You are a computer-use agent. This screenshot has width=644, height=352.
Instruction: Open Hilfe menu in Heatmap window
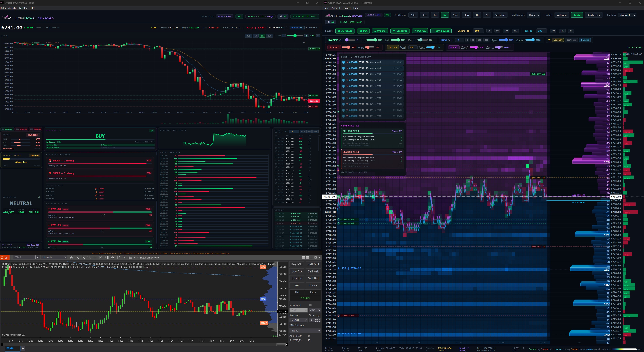pyautogui.click(x=356, y=8)
